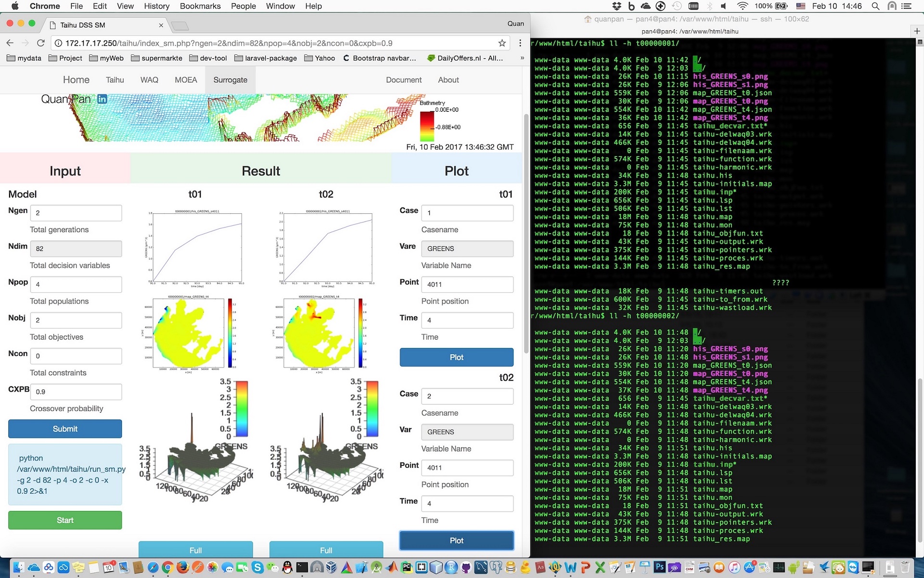The width and height of the screenshot is (924, 578).
Task: Open Notification Center in the menu bar
Action: [x=907, y=6]
